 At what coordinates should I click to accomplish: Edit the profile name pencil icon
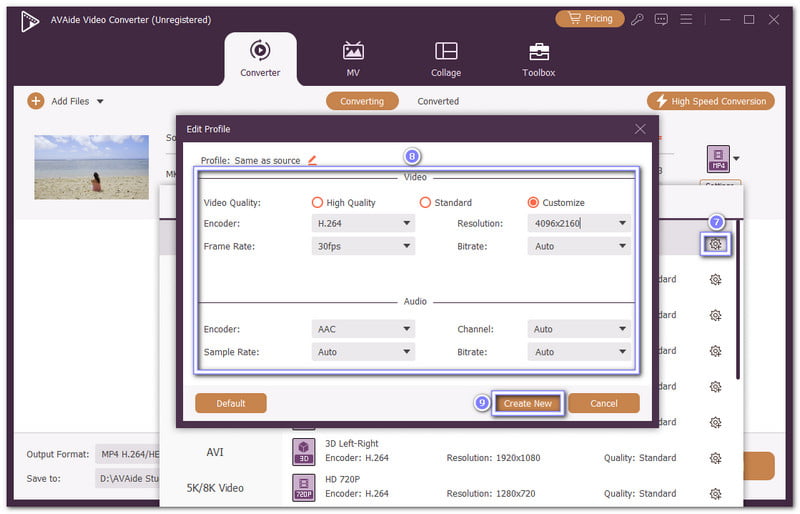[312, 160]
